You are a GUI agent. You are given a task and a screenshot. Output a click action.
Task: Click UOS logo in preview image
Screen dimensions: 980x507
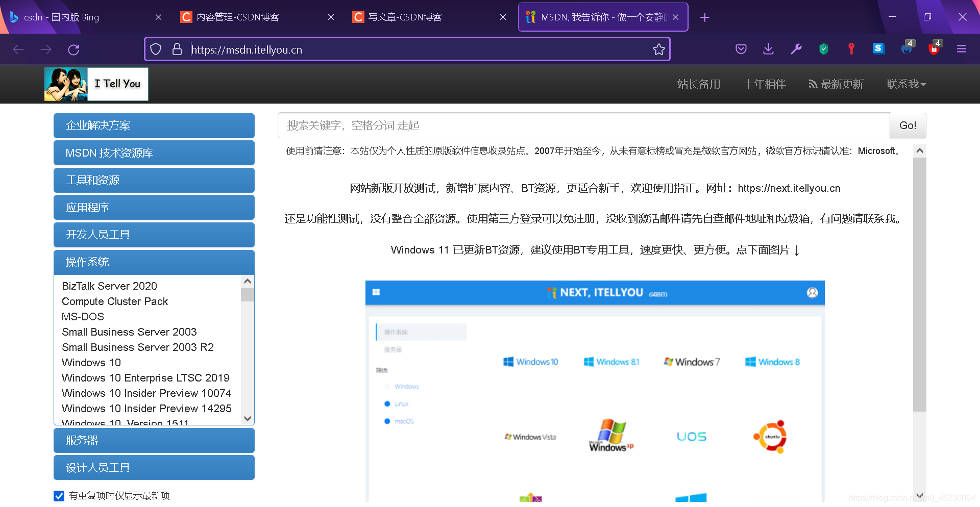[692, 437]
